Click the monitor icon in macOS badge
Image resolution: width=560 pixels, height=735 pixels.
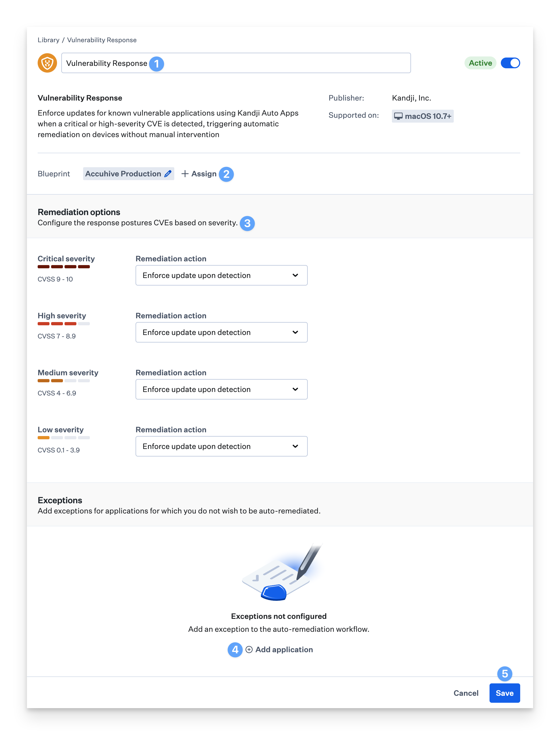coord(398,116)
